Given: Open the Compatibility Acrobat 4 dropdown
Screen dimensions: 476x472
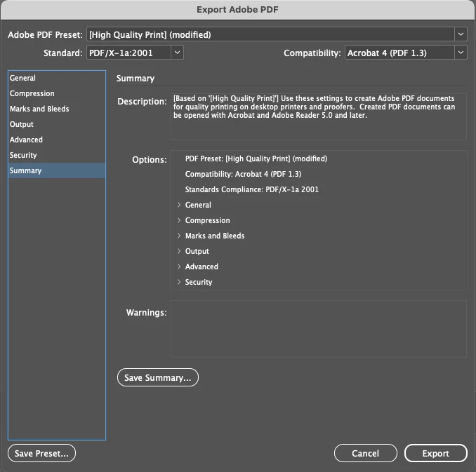Looking at the screenshot, I should click(x=406, y=53).
